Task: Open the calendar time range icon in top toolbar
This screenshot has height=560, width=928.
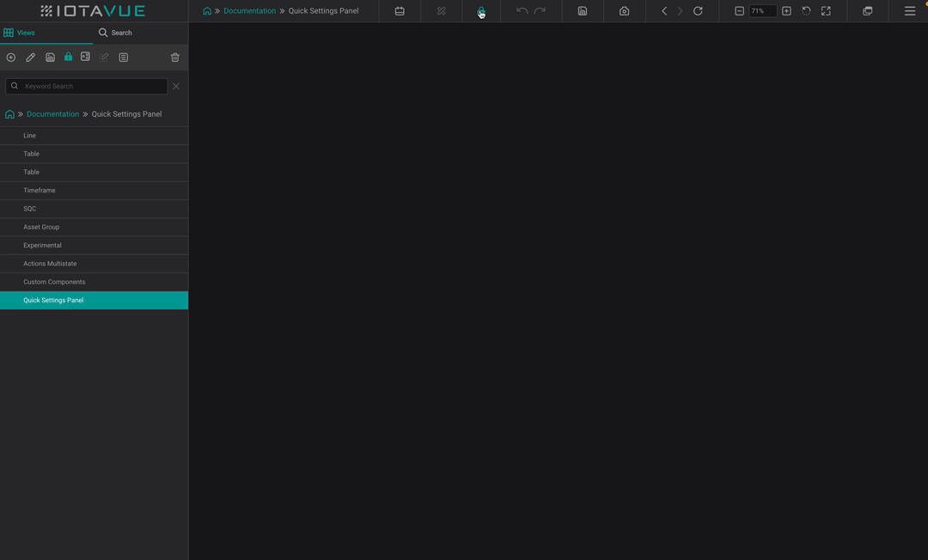Action: [400, 10]
